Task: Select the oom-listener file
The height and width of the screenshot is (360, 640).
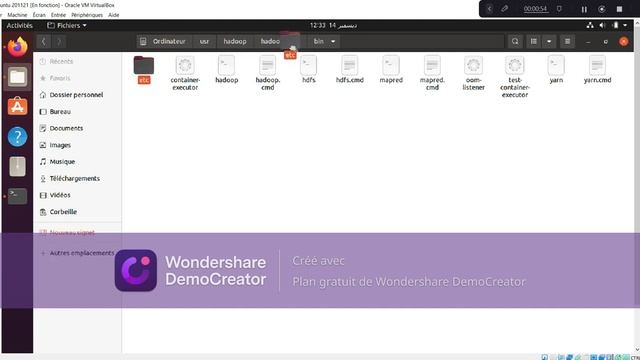Action: point(473,73)
